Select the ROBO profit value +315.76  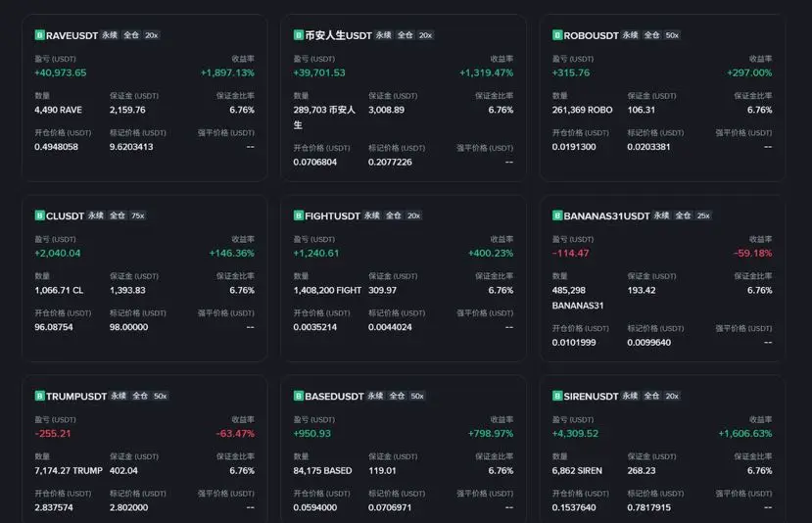point(571,73)
